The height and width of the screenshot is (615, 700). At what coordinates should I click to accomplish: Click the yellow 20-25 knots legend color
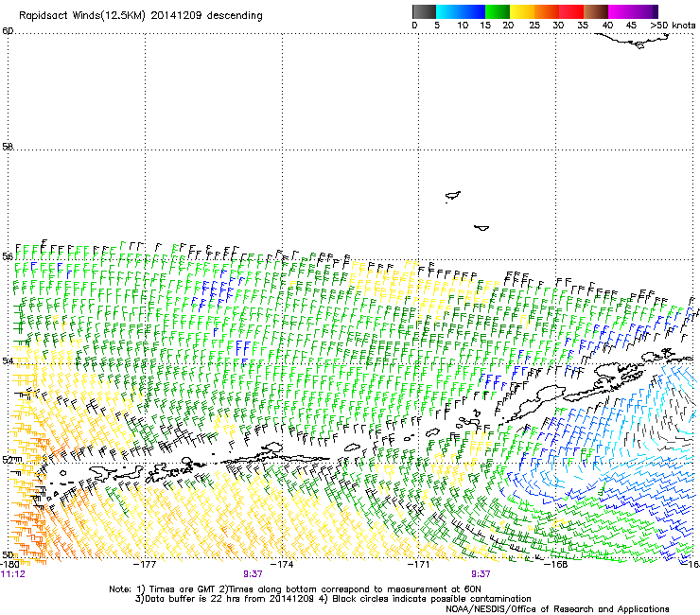(x=522, y=11)
